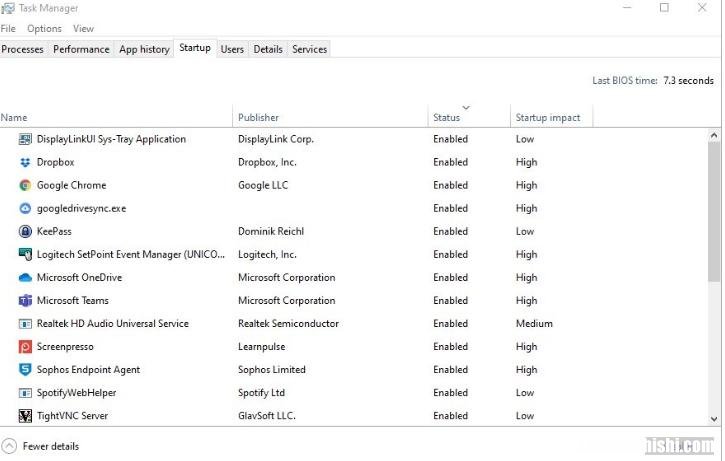
Task: Click the DisplayLinkUI Sys-Tray Application icon
Action: coord(25,139)
